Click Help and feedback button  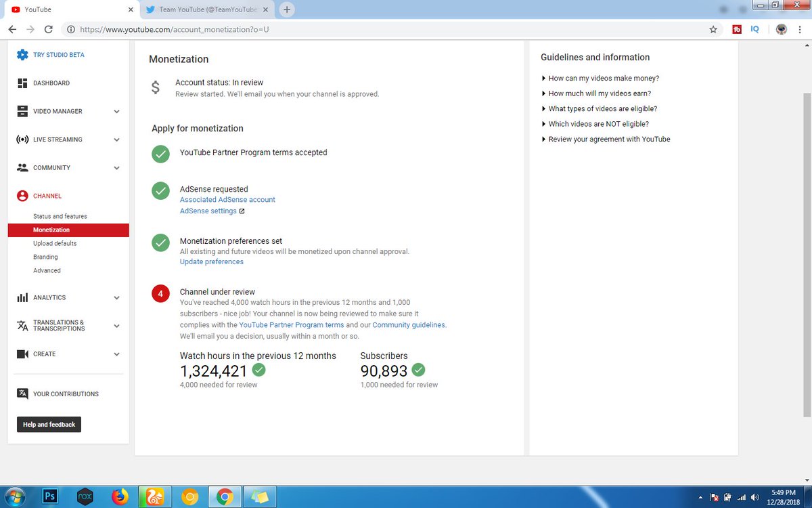tap(49, 425)
